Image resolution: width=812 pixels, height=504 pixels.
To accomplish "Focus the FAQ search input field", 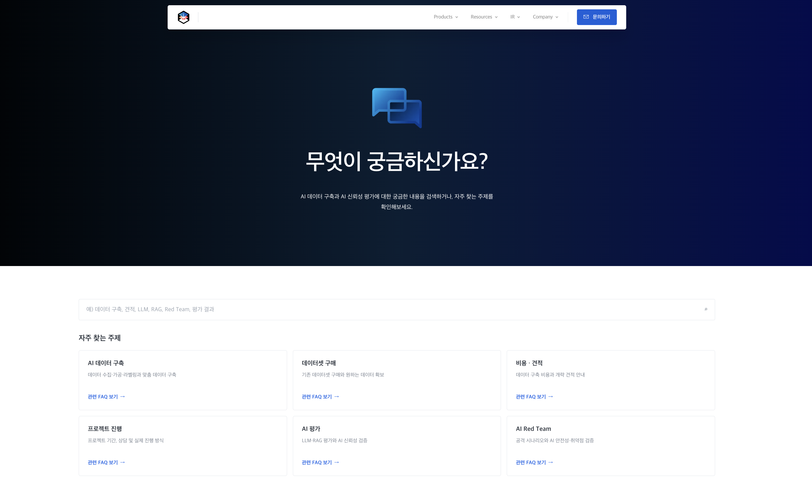I will (x=396, y=309).
